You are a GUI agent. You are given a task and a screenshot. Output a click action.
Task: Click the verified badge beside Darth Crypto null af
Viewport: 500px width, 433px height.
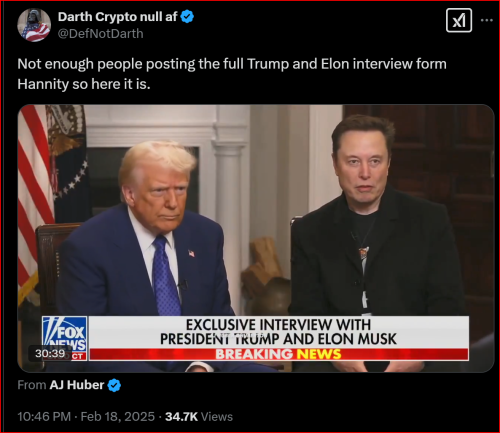[187, 16]
